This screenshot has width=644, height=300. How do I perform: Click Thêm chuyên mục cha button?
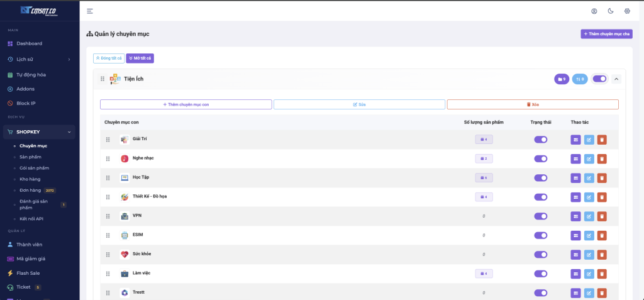(606, 34)
